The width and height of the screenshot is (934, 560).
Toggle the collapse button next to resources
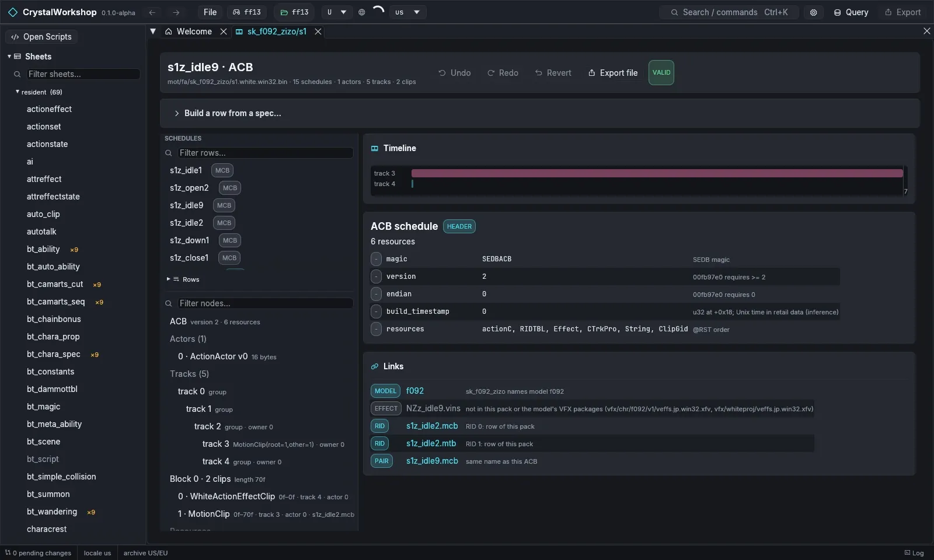coord(376,329)
